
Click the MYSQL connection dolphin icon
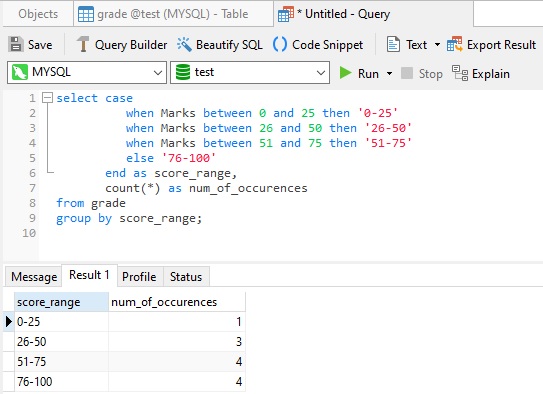coord(20,72)
